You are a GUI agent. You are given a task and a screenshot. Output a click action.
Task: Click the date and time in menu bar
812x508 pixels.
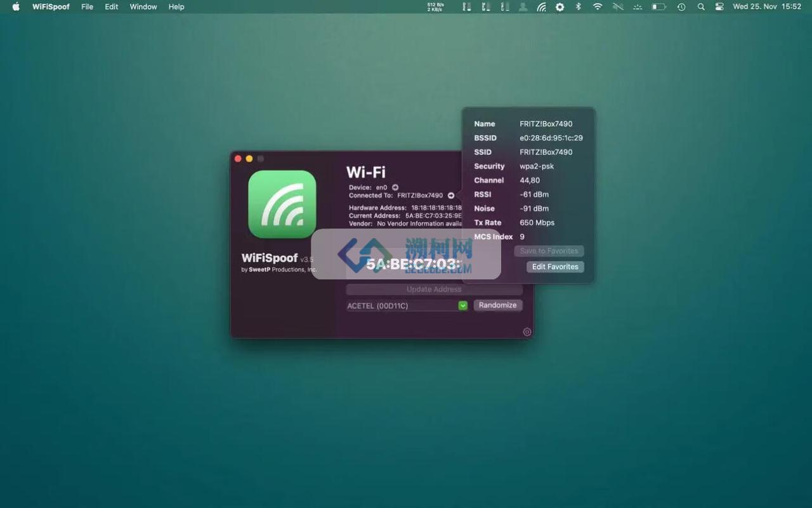(x=767, y=6)
